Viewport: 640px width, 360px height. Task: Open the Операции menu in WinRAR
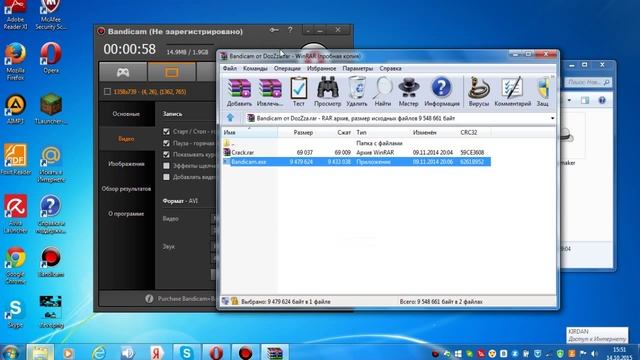coord(287,69)
